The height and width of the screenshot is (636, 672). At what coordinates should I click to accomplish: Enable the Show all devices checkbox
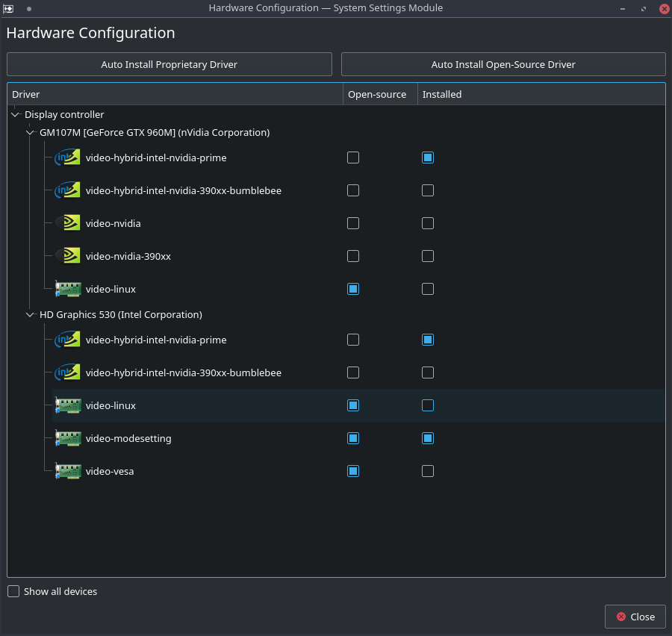(x=13, y=591)
